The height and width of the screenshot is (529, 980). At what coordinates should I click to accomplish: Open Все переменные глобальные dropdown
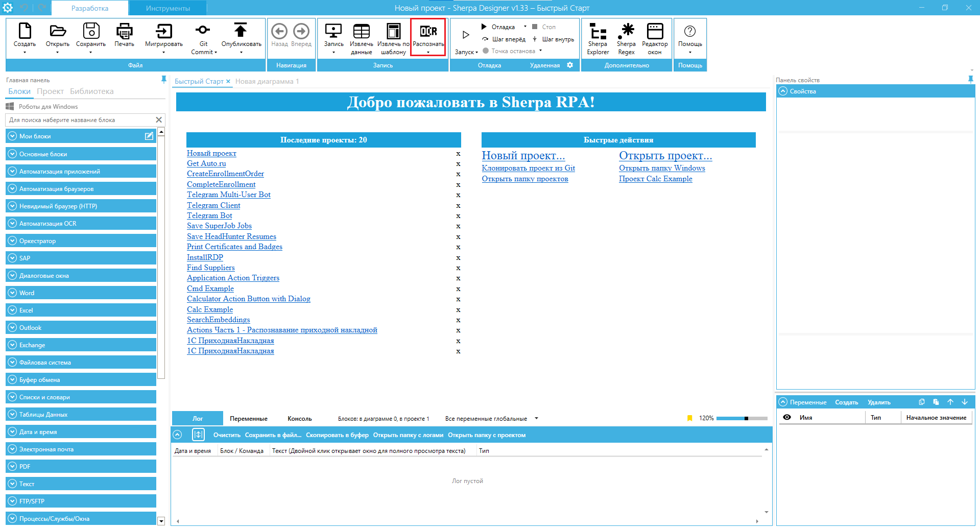coord(536,418)
